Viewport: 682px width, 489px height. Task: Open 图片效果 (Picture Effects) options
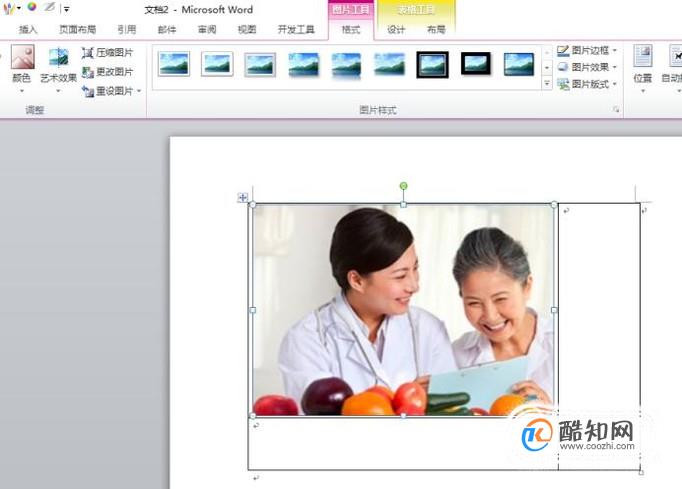(587, 67)
